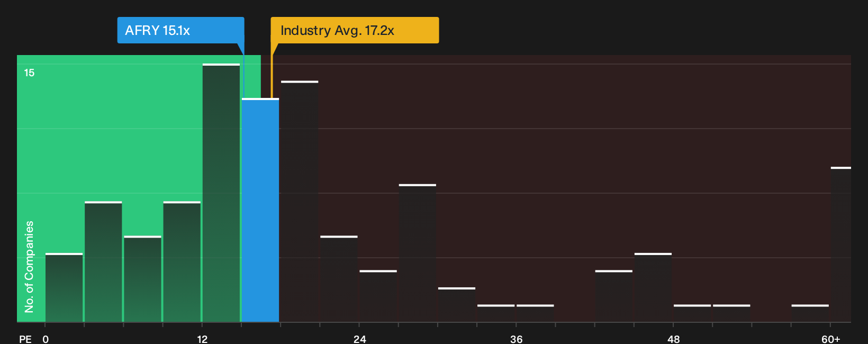Click the Industry Avg. 17.2x label

355,30
